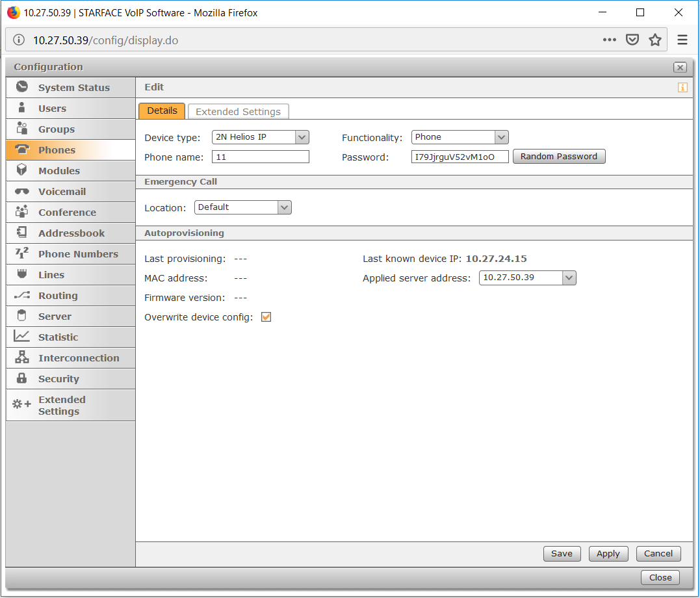Generate a Random Password
Viewport: 700px width, 598px height.
[559, 157]
